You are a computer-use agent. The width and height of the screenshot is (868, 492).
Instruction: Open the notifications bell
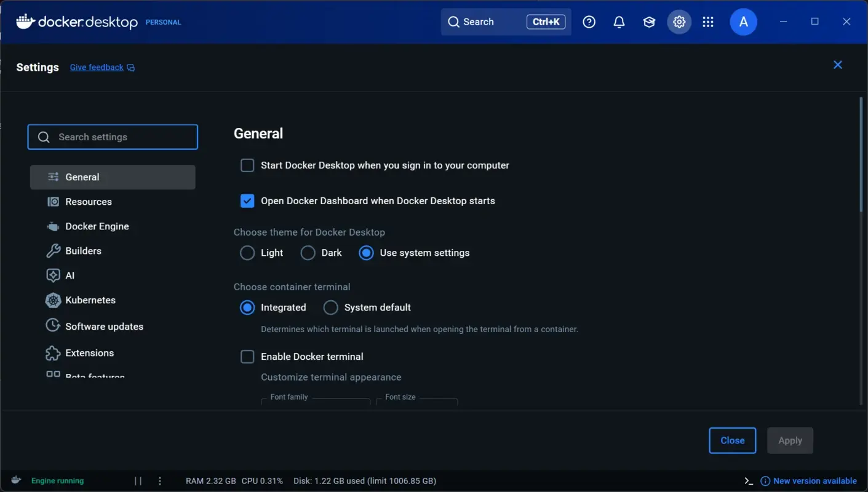click(x=619, y=22)
